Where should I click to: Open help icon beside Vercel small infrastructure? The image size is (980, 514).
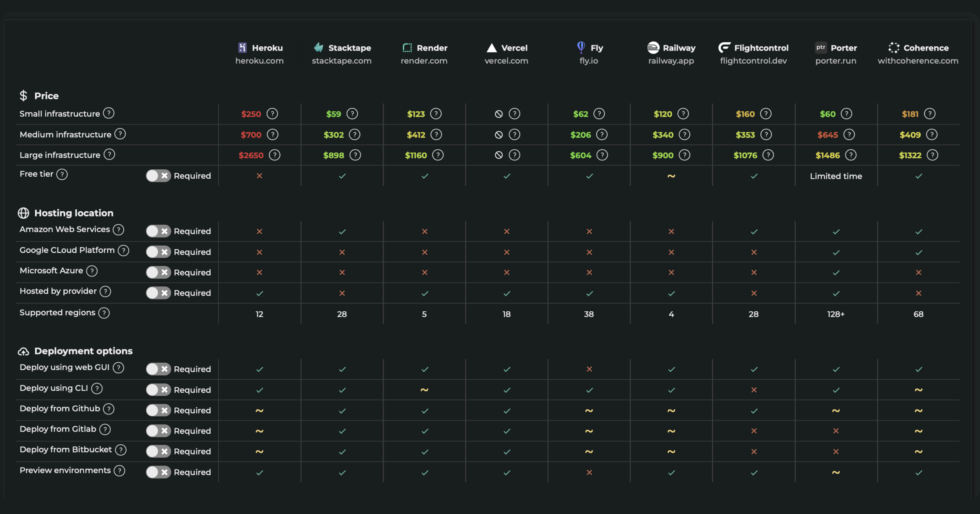point(514,114)
